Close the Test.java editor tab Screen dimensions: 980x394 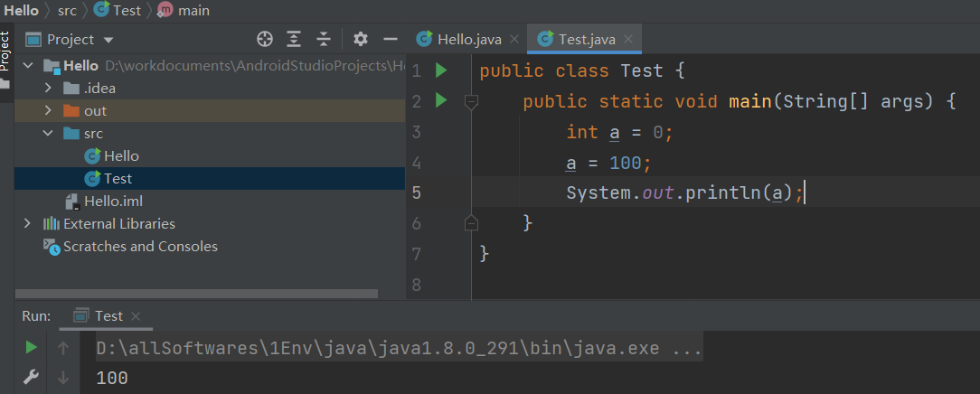tap(628, 40)
